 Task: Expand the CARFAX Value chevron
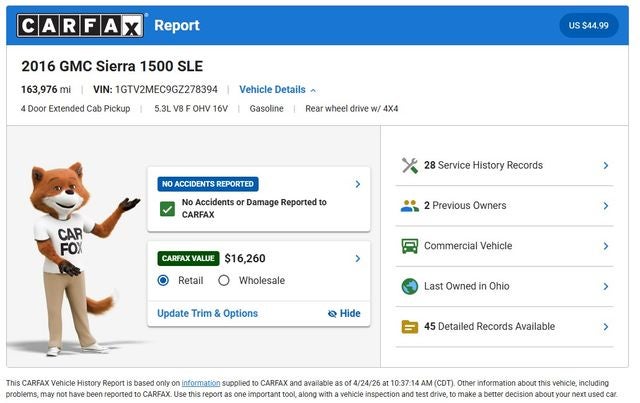pyautogui.click(x=358, y=259)
